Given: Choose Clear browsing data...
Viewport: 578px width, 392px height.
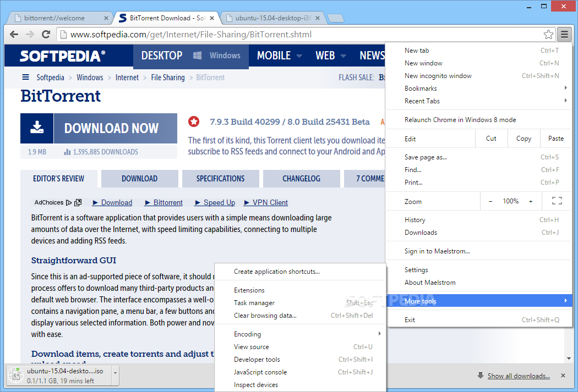Looking at the screenshot, I should point(301,316).
